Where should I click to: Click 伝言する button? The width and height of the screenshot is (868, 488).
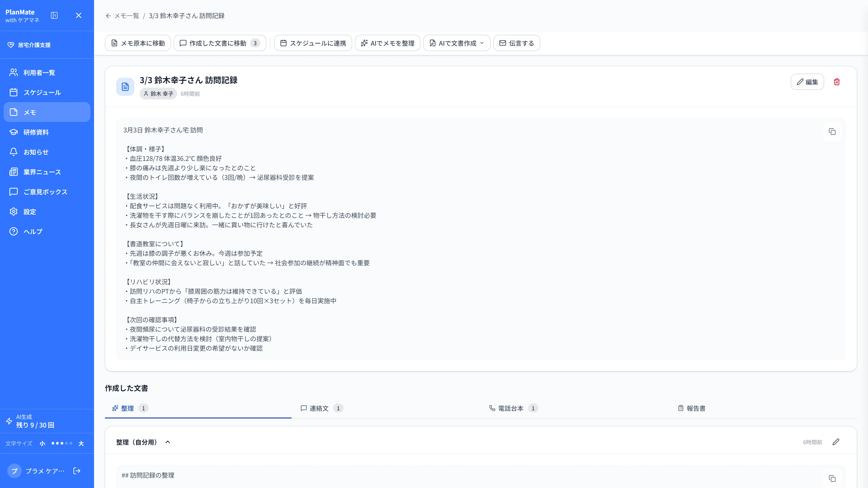coord(517,43)
